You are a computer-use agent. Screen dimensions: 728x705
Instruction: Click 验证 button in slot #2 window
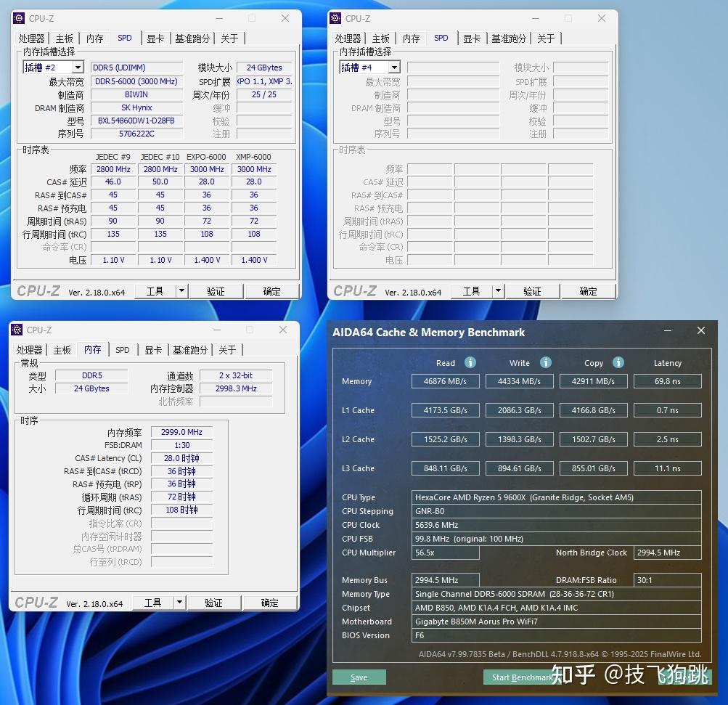pyautogui.click(x=216, y=291)
